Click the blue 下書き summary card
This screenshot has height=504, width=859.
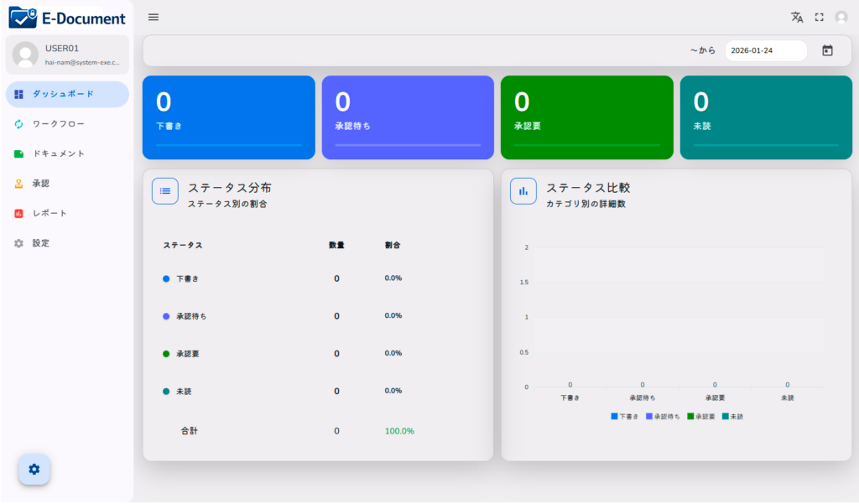point(229,117)
